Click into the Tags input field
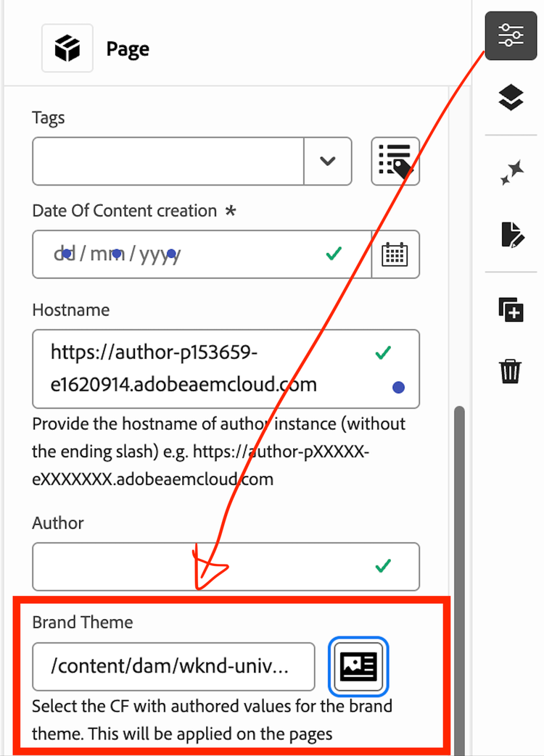 coord(168,161)
